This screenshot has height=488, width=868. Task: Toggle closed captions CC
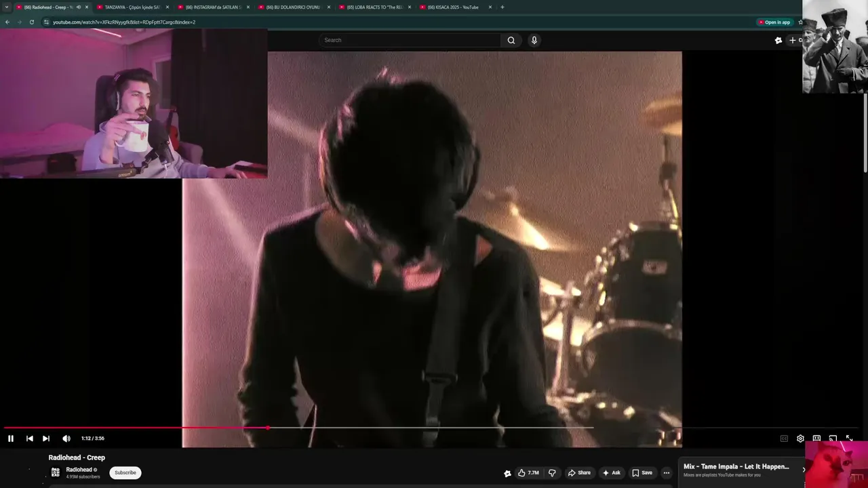click(x=784, y=439)
